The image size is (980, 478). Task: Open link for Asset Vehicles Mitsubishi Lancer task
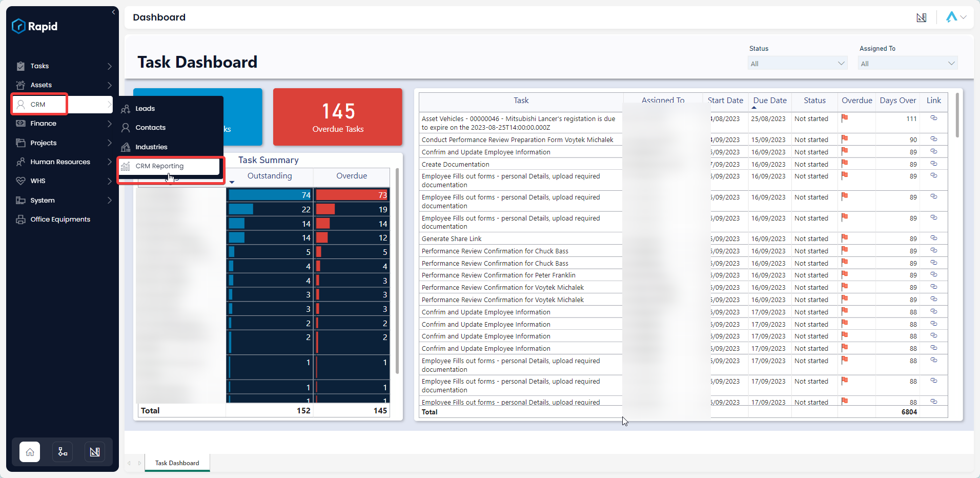coord(934,118)
